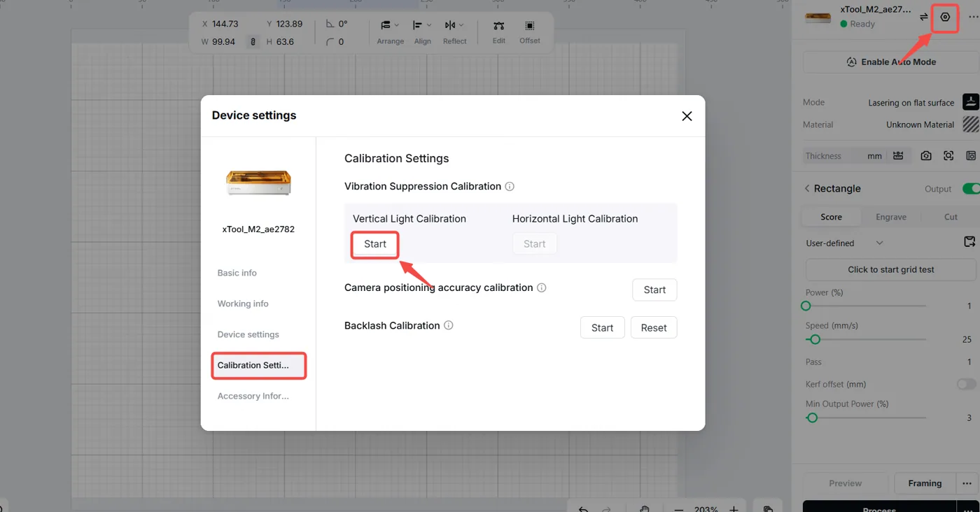Screen dimensions: 980x512
Task: Click to start grid test
Action: point(890,269)
